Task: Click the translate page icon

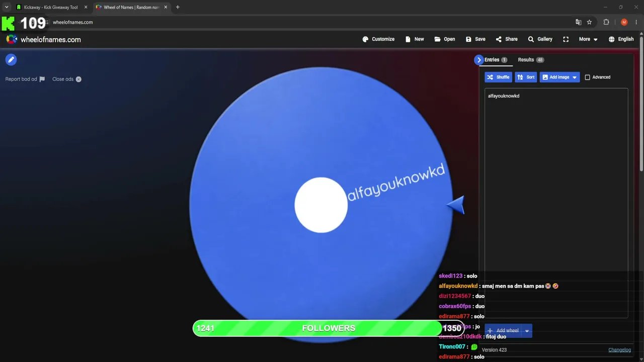Action: [x=579, y=22]
